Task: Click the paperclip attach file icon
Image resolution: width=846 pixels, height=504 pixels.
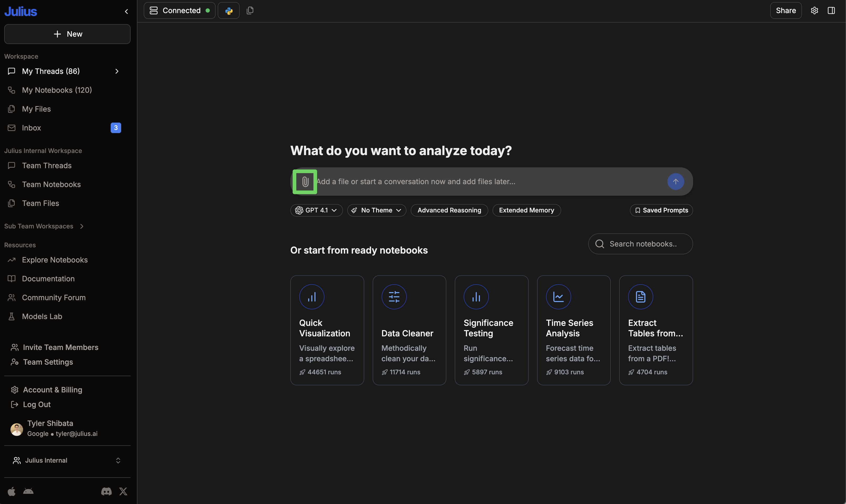Action: [x=305, y=182]
